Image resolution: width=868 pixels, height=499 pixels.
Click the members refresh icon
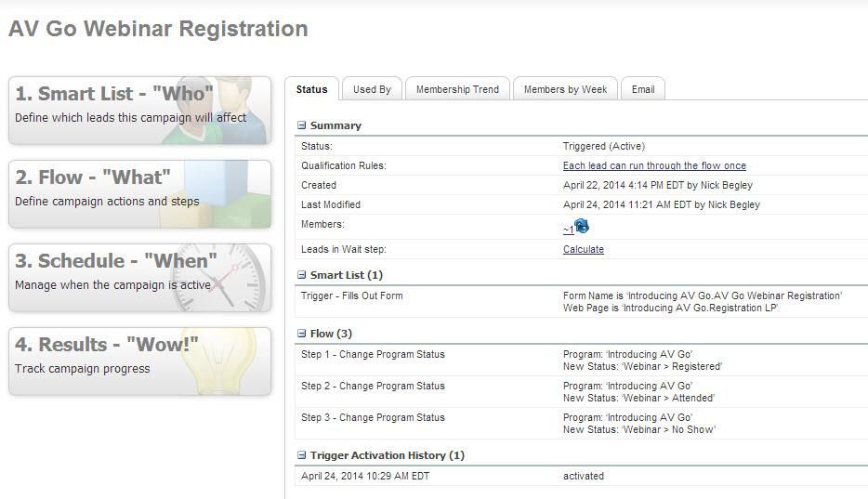pyautogui.click(x=583, y=227)
